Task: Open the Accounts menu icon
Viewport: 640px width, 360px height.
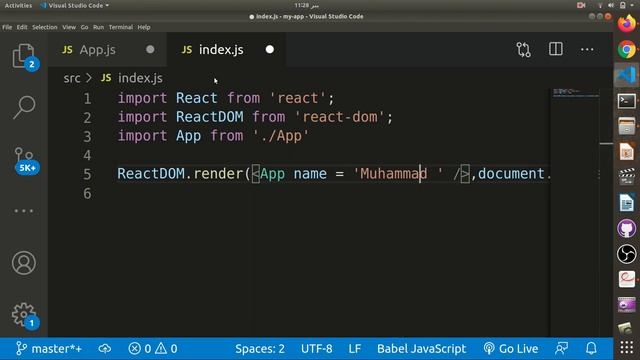Action: 24,263
